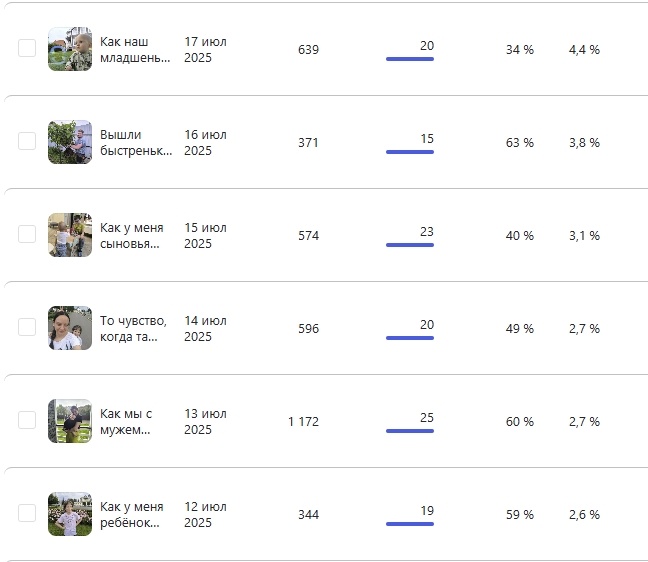Screen dimensions: 648x562
Task: Open post titled 'Вышли быстреньк...'
Action: coord(135,143)
